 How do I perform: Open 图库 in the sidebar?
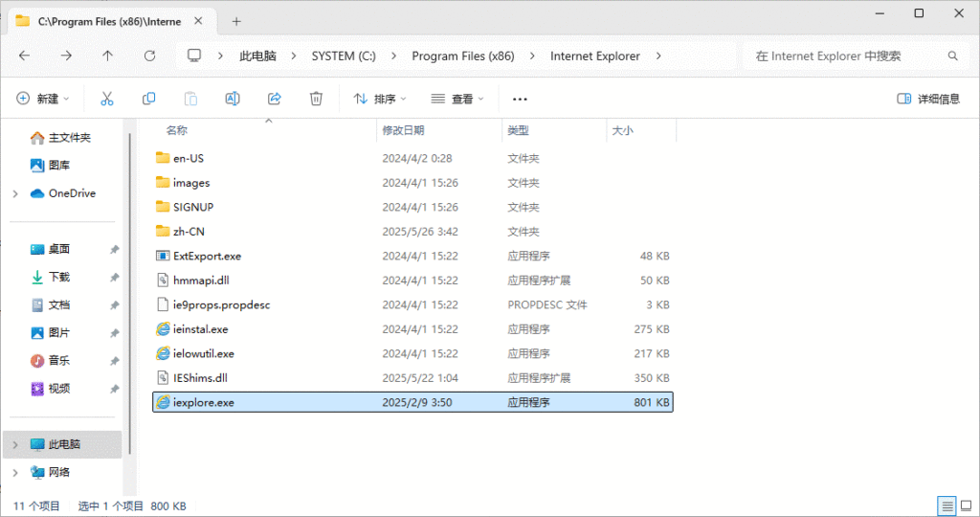coord(50,165)
